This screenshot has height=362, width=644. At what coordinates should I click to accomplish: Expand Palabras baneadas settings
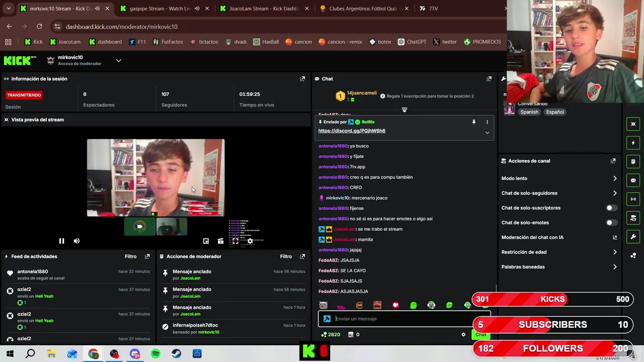pos(559,267)
